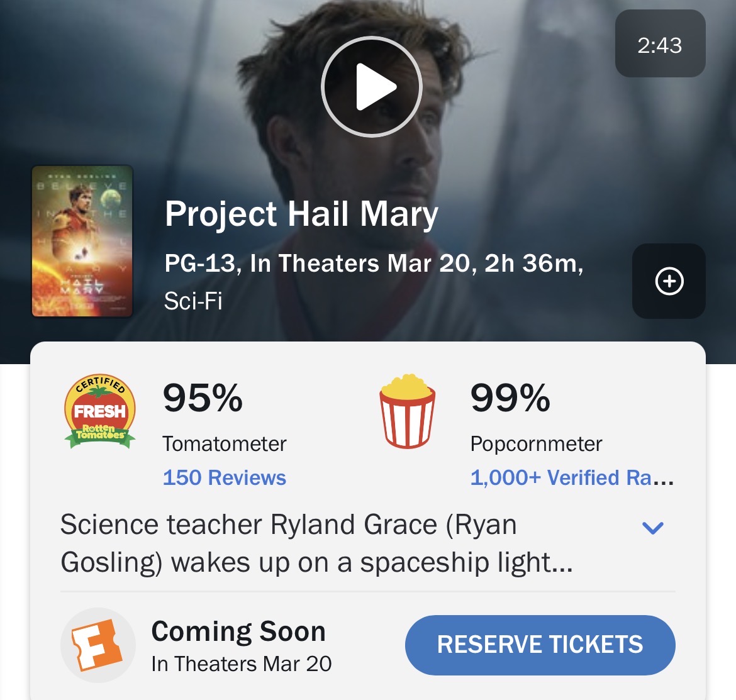Click the Certified Fresh tomato badge

[x=100, y=412]
